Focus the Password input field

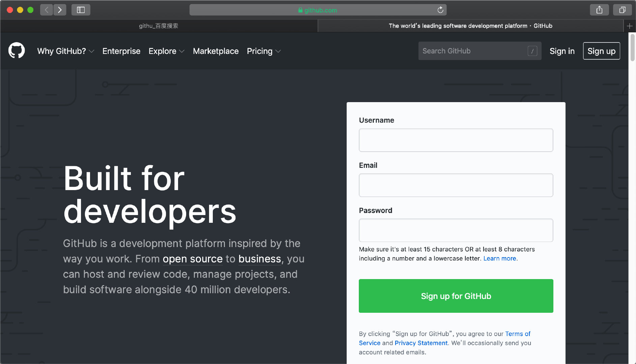pyautogui.click(x=456, y=231)
